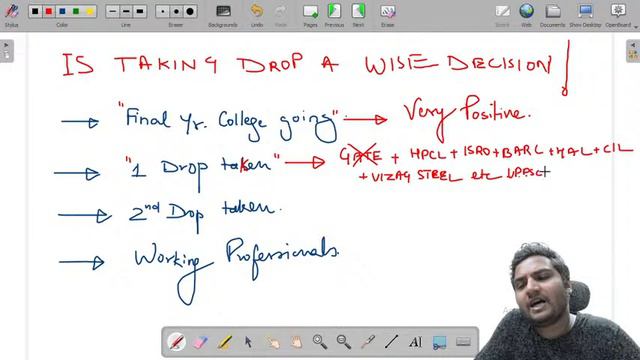Click Show Desktop
640x360 pixels.
585,15
